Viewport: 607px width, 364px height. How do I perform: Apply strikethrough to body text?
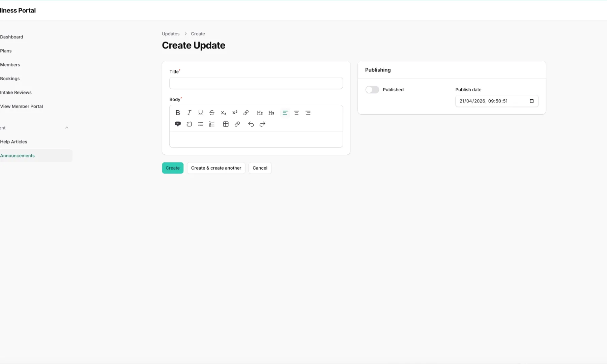tap(212, 113)
